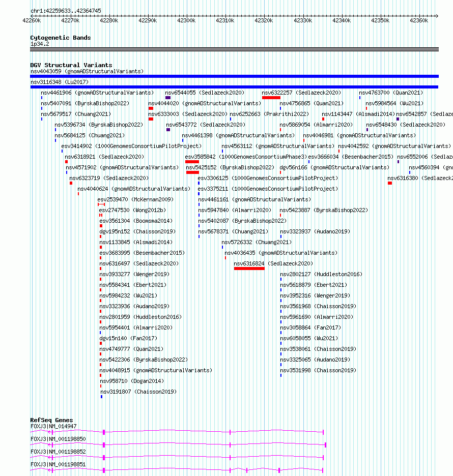Click the red bar below nsv6316824
This screenshot has height=476, width=453.
[x=249, y=269]
